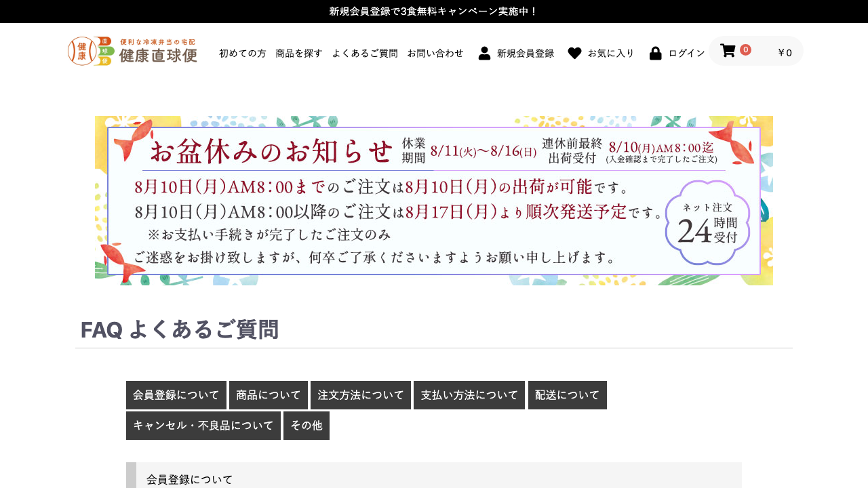Go to よくあるご質問 in the navigation
868x488 pixels.
click(x=365, y=53)
